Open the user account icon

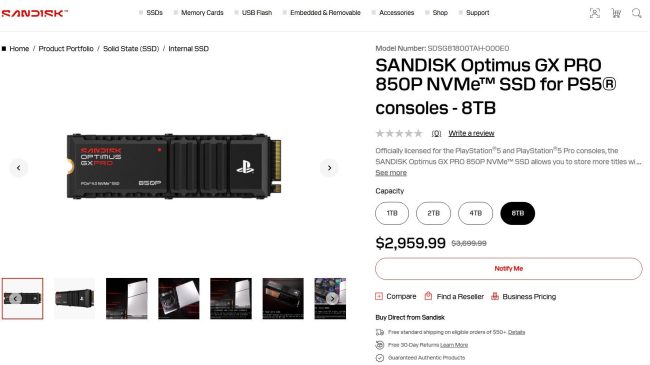[594, 13]
